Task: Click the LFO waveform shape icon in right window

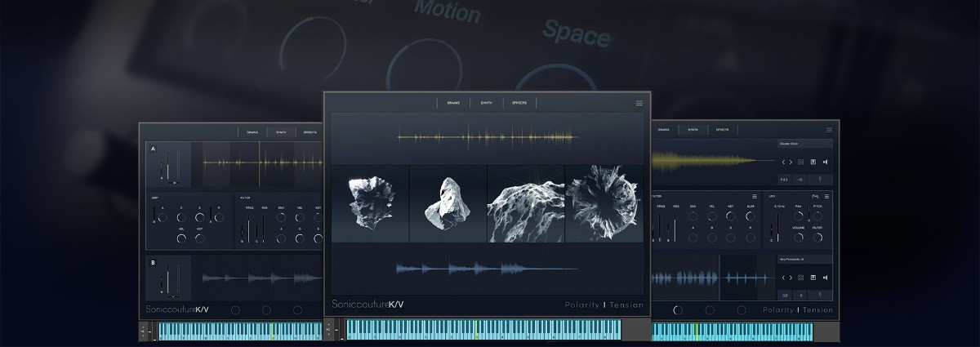Action: [x=815, y=196]
